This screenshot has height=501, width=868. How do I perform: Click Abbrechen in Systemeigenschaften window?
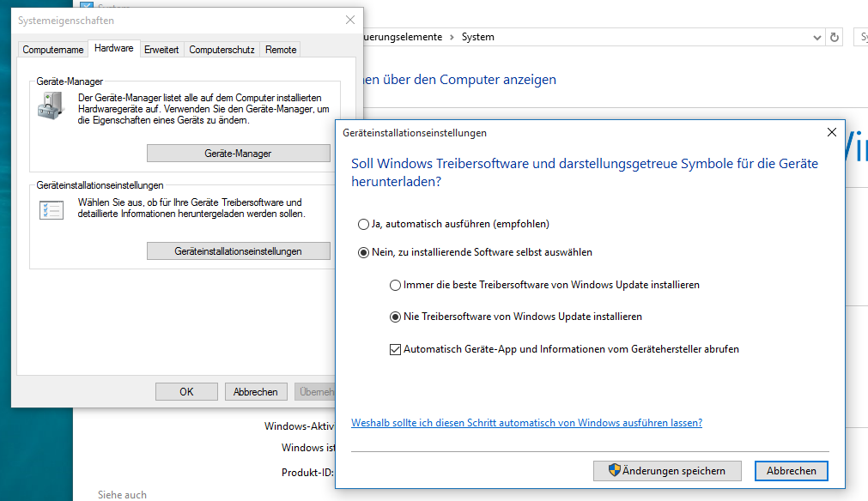[x=256, y=391]
